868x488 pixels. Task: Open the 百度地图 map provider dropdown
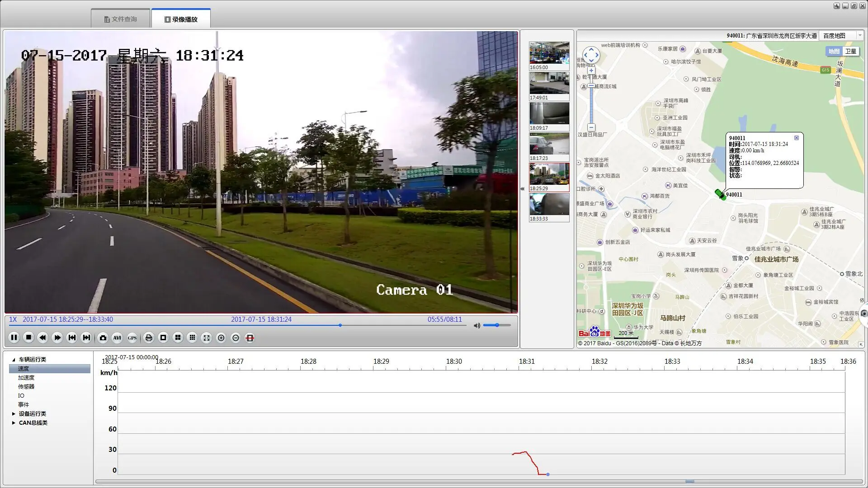pyautogui.click(x=859, y=36)
